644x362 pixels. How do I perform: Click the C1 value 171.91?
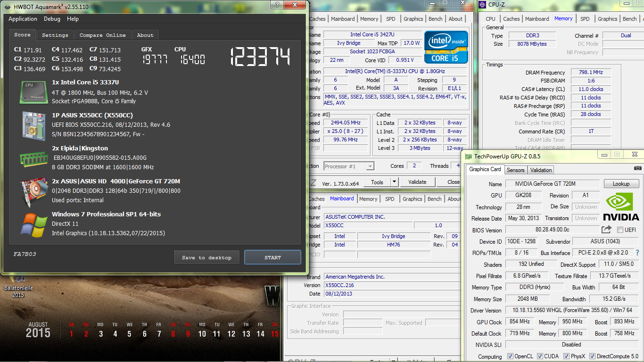tap(33, 50)
